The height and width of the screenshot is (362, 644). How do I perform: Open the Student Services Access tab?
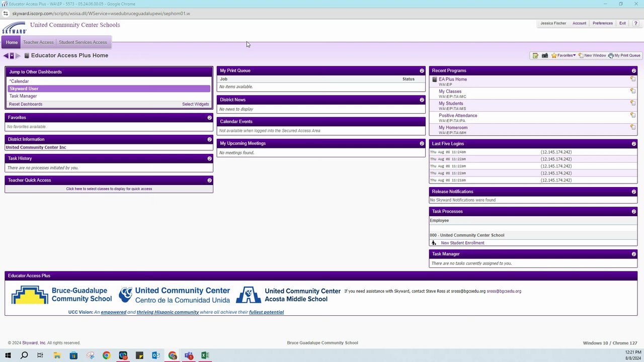83,42
